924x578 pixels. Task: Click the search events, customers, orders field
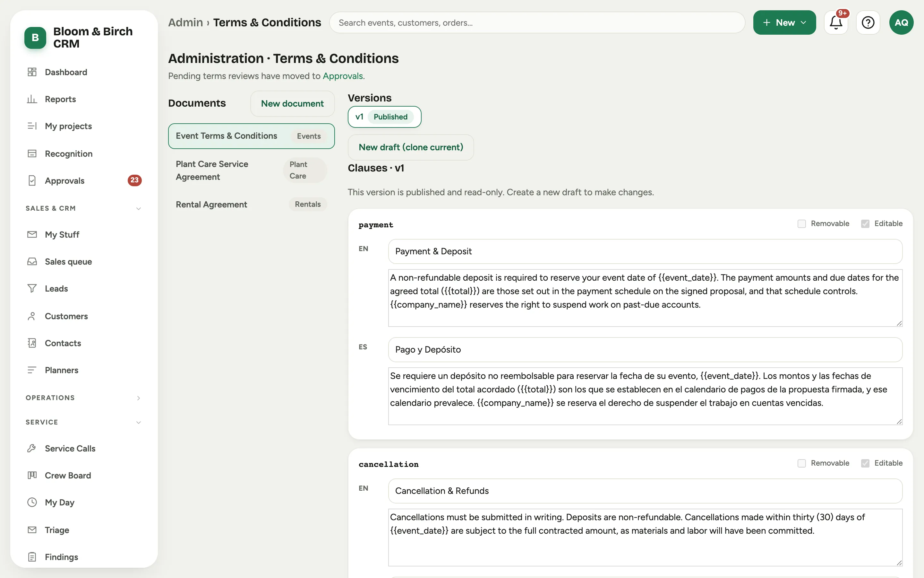[x=537, y=22]
